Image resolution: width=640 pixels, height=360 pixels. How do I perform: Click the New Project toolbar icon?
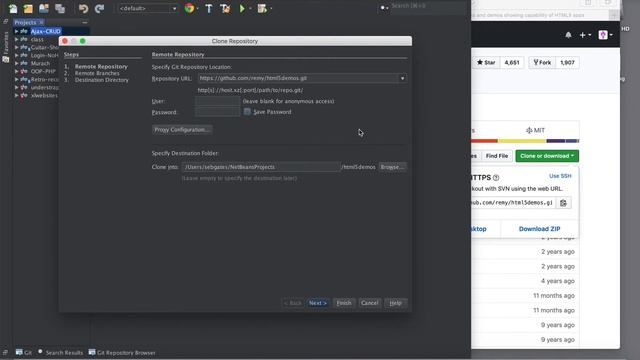click(x=28, y=8)
